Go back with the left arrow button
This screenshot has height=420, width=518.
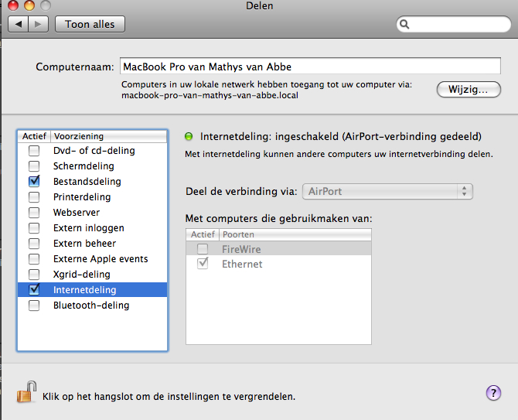pos(20,25)
